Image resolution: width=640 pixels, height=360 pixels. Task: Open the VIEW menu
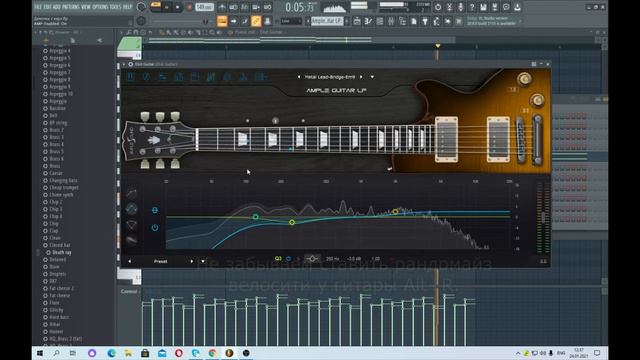tap(86, 7)
